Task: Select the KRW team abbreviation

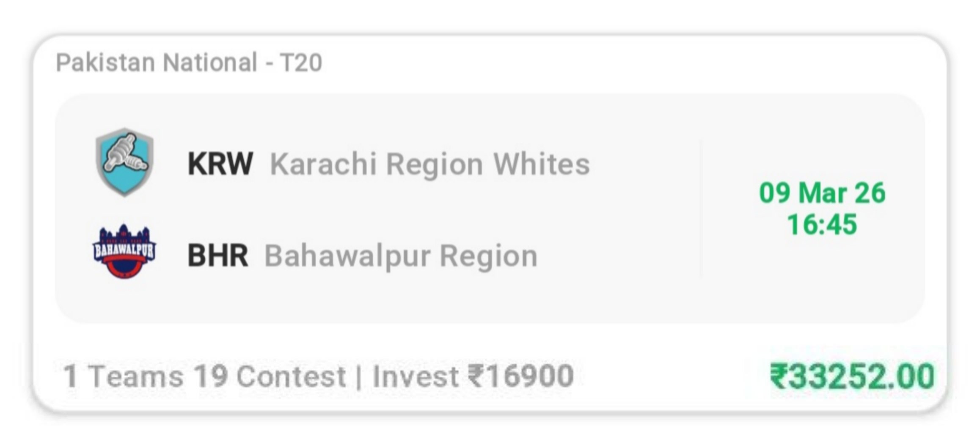Action: pos(220,164)
